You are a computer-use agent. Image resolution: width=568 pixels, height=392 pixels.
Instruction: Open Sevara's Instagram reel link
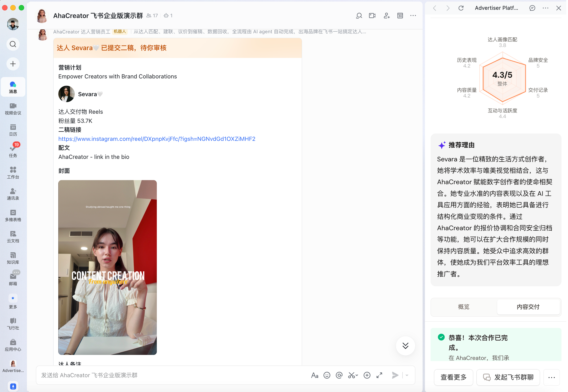(x=157, y=139)
